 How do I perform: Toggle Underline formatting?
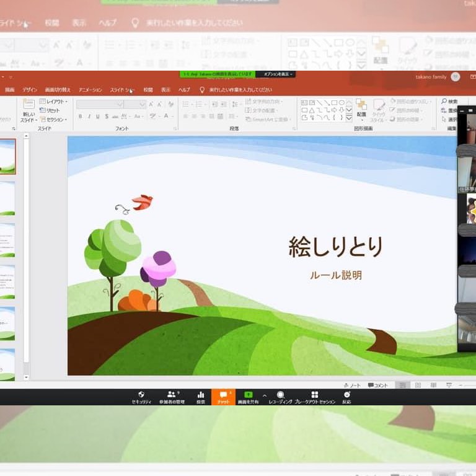click(x=98, y=117)
